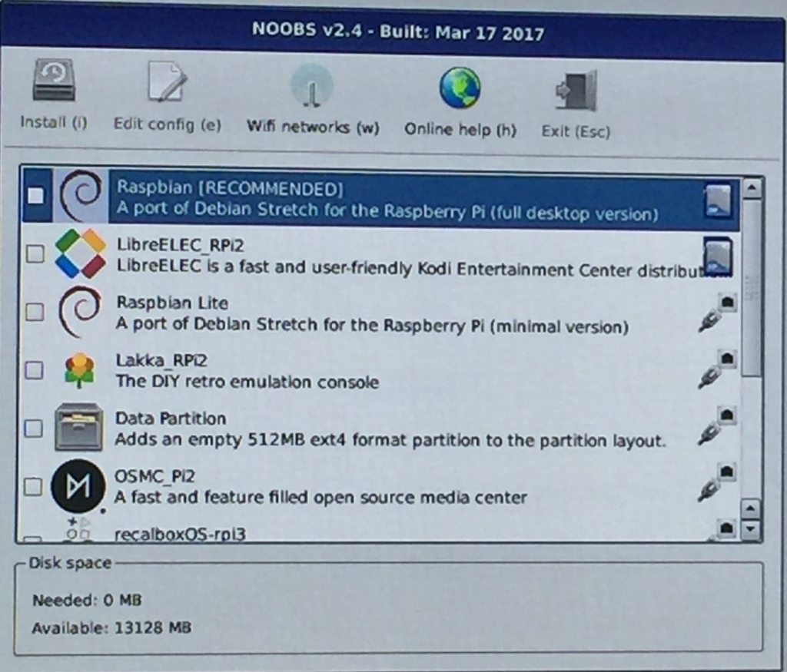
Task: Click the 'Available: 13128 MB' value
Action: point(111,628)
